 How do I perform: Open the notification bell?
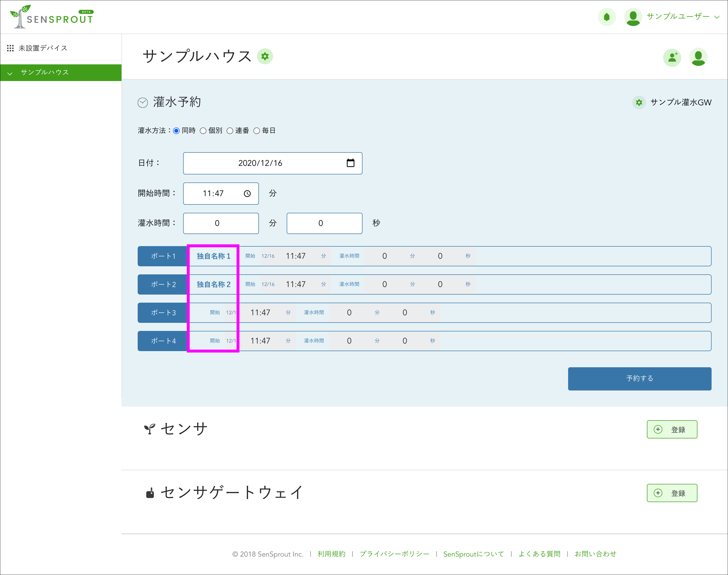coord(607,17)
